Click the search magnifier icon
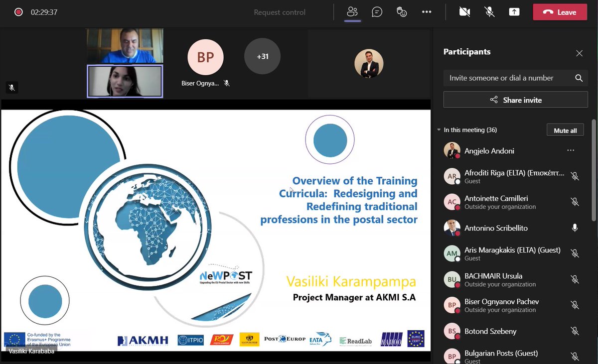598x364 pixels. click(579, 78)
